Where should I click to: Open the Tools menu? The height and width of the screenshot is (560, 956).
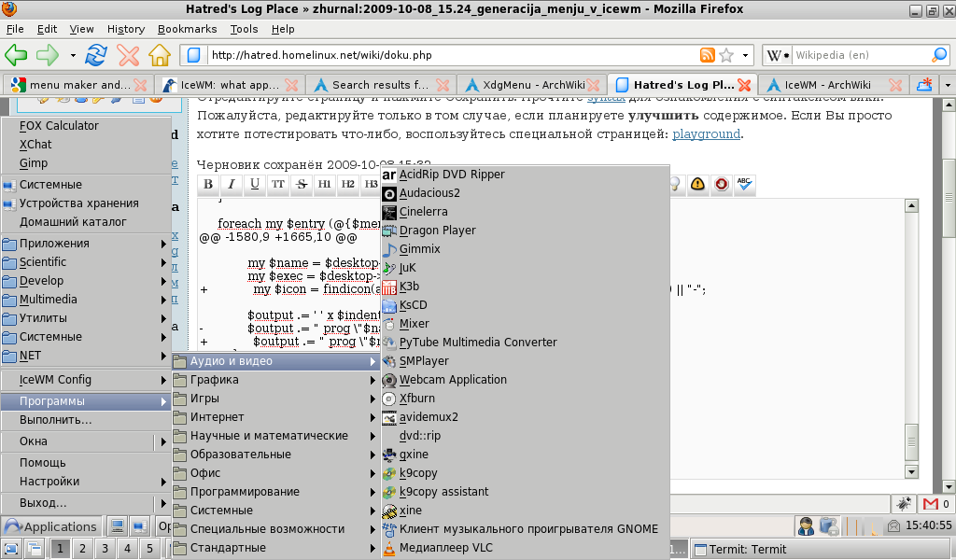(x=244, y=29)
